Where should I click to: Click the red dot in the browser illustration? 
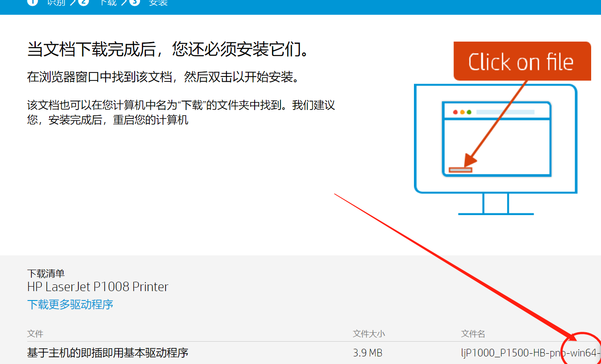pos(455,112)
